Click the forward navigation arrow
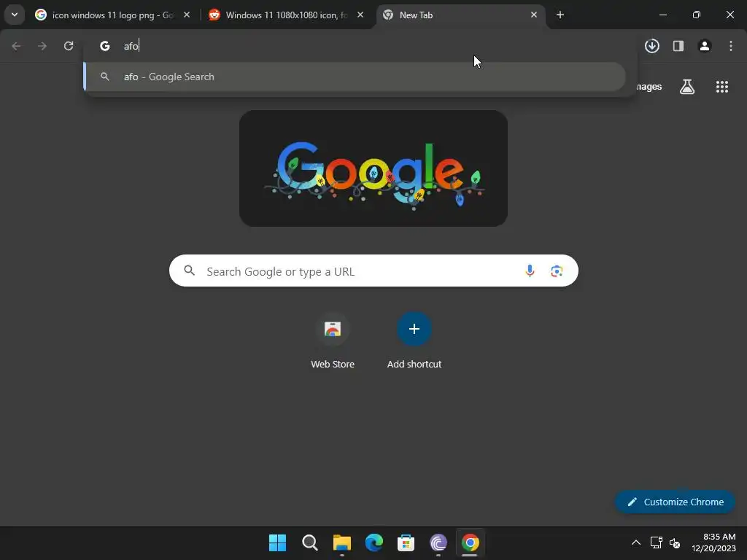Screen dimensions: 747x560 [42, 46]
